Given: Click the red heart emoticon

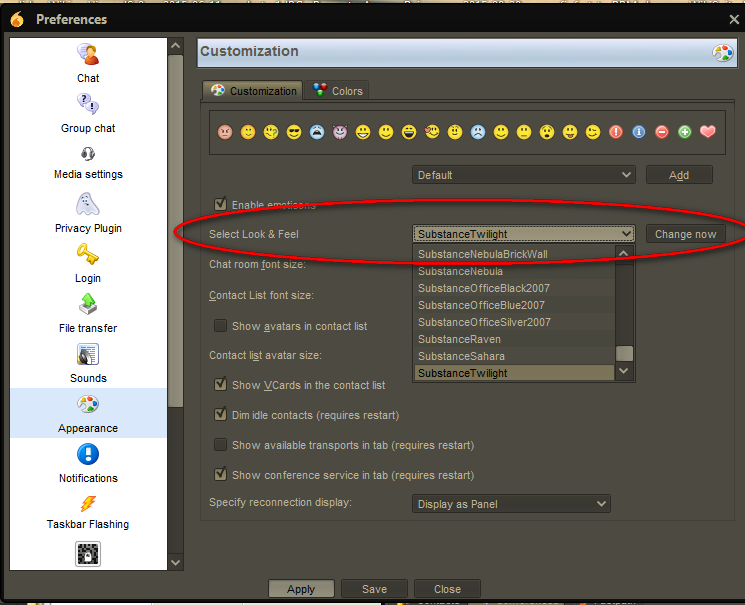Looking at the screenshot, I should point(708,132).
